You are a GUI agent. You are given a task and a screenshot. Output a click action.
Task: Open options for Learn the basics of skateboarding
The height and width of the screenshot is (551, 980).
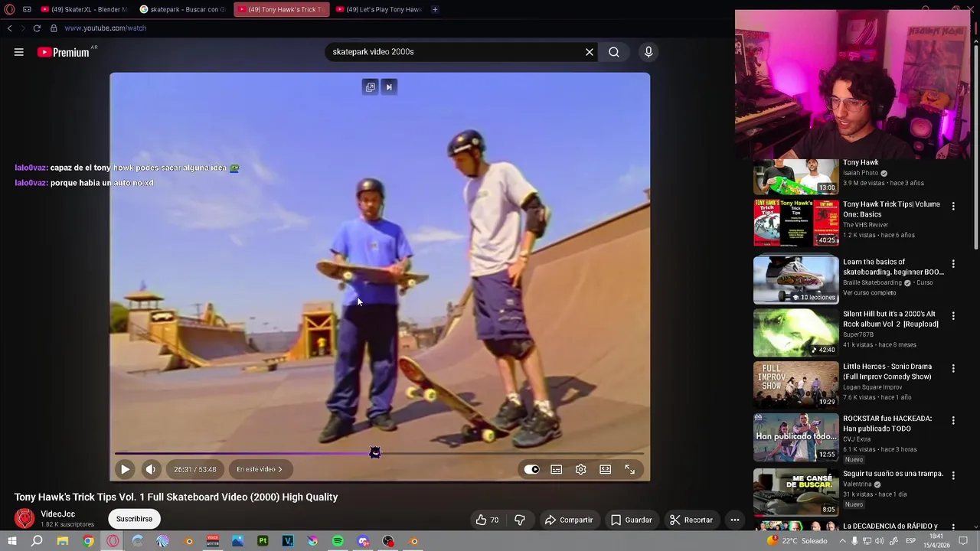(x=953, y=264)
